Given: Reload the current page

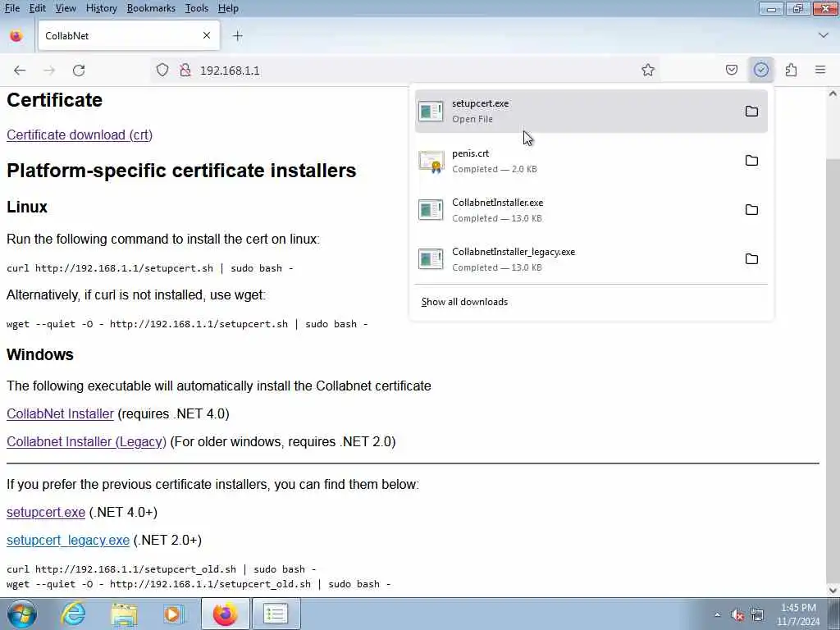Looking at the screenshot, I should [79, 71].
